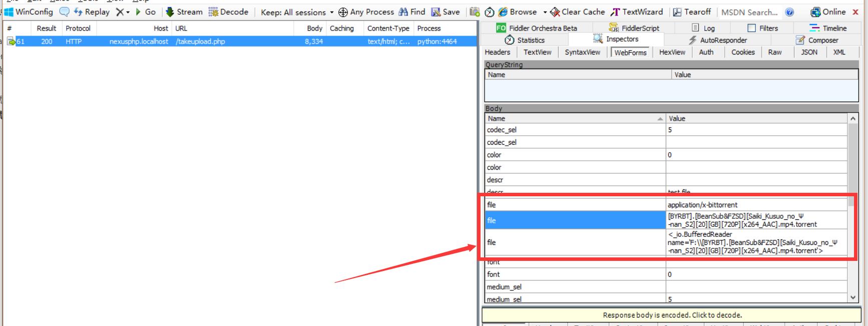Click the timer stopwatch icon
868x326 pixels.
[x=490, y=12]
